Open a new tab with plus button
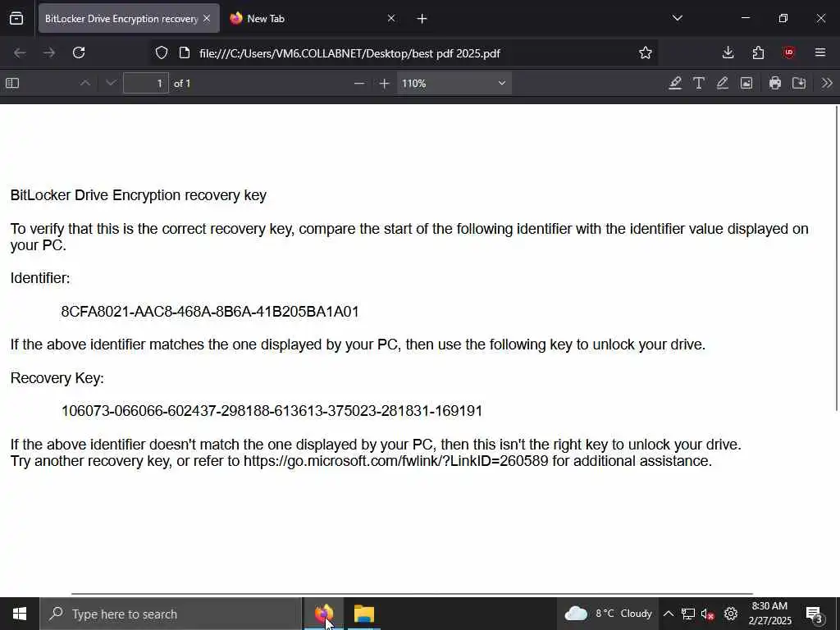 point(422,19)
